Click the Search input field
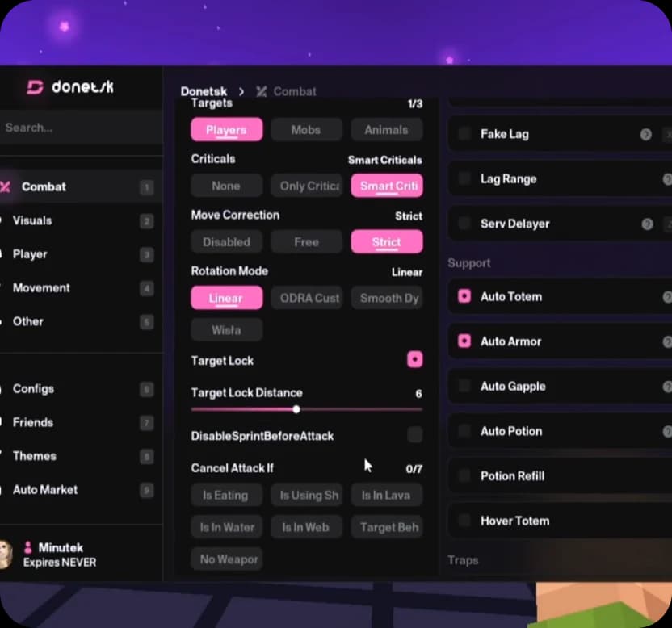 tap(81, 128)
